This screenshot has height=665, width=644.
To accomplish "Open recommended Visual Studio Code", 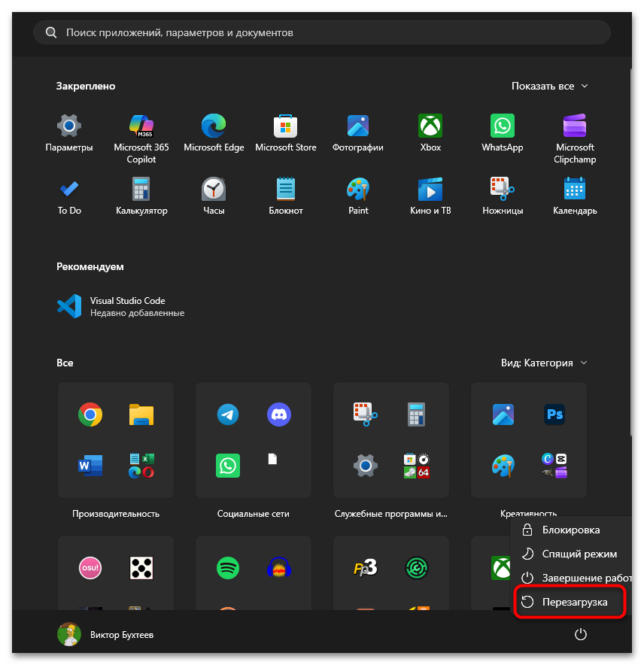I will [x=121, y=306].
